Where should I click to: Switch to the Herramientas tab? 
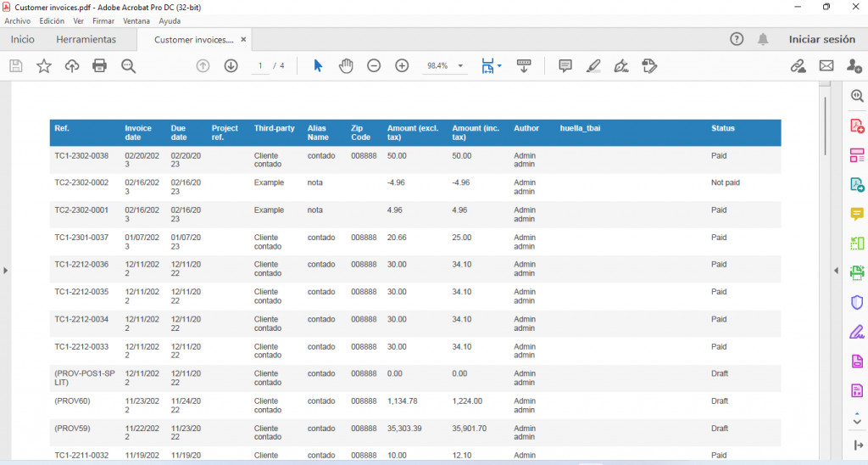pyautogui.click(x=86, y=39)
